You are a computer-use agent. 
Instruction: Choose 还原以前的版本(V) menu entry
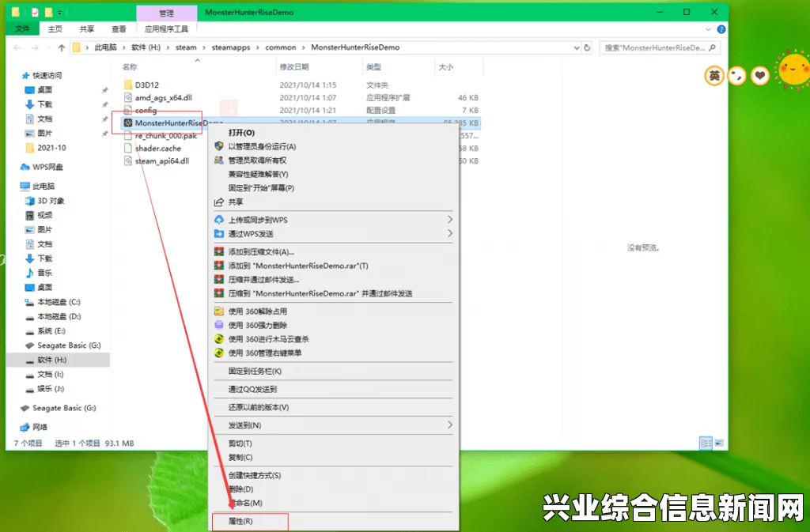259,407
